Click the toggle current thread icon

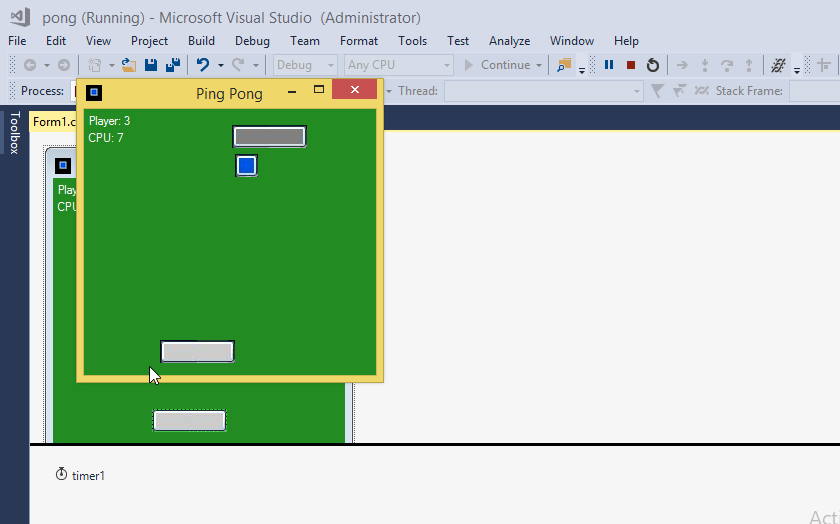click(x=702, y=91)
